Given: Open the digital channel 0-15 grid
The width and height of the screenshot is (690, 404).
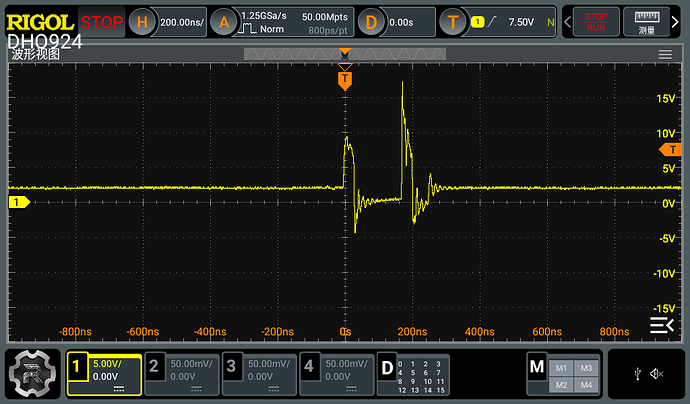Looking at the screenshot, I should click(421, 377).
